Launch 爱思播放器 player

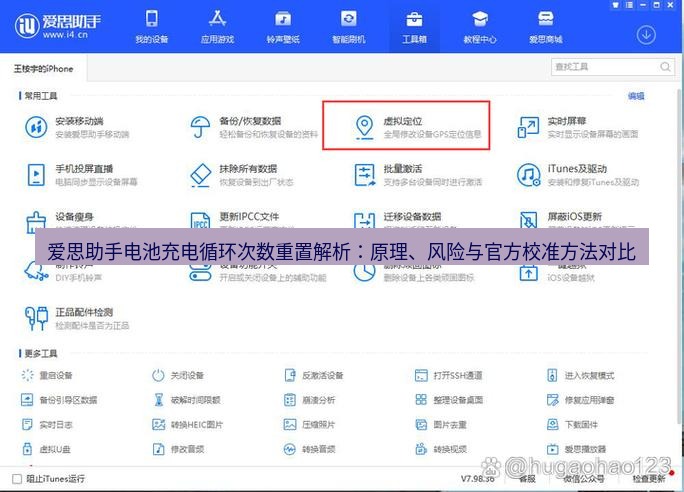576,449
